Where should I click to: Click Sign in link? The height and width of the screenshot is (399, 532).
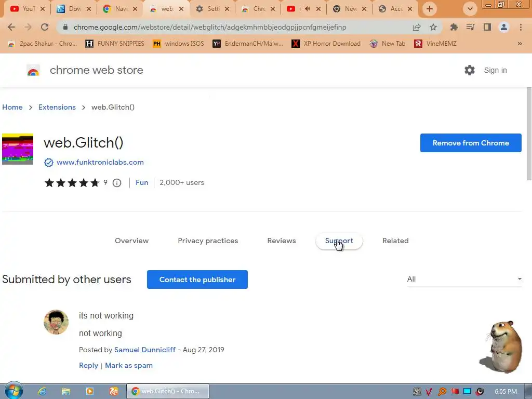point(495,70)
